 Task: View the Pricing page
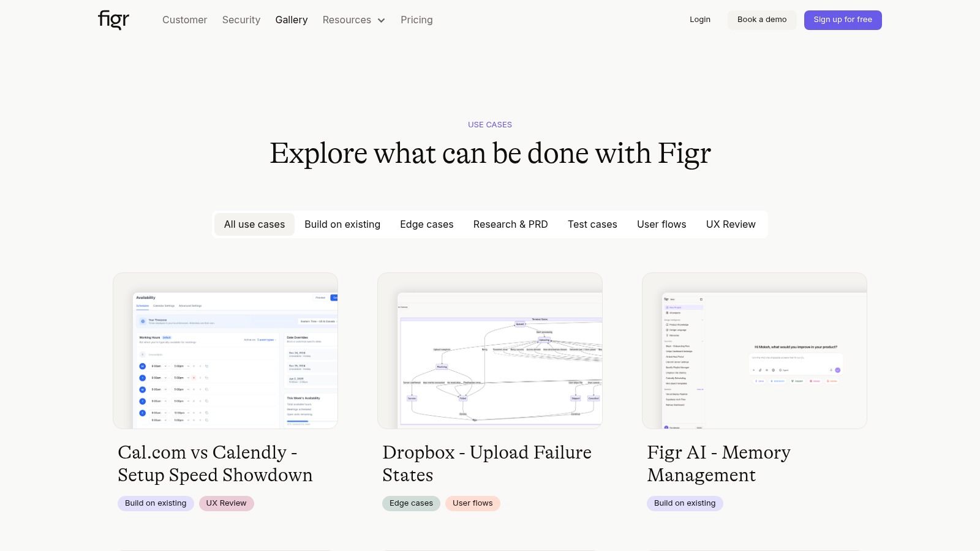point(417,20)
